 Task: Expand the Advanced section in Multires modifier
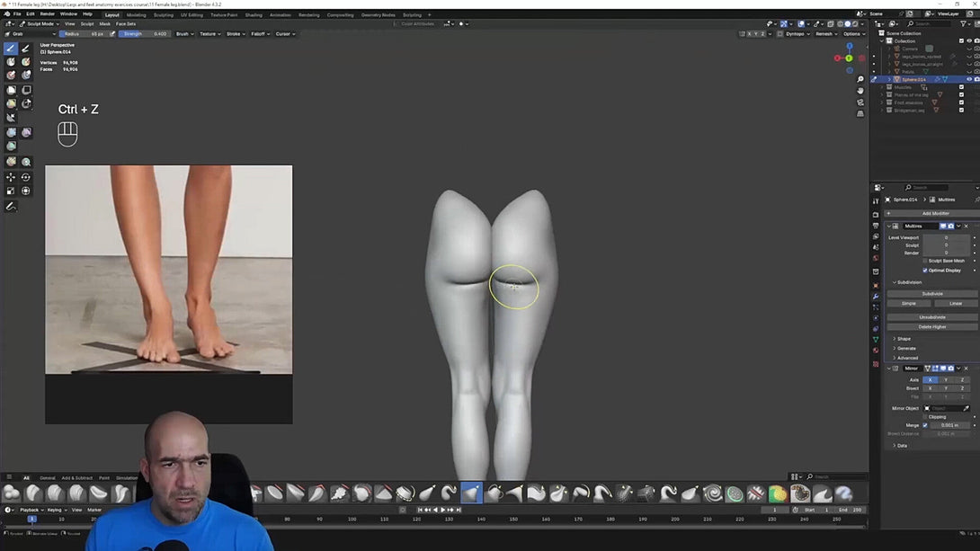click(907, 358)
